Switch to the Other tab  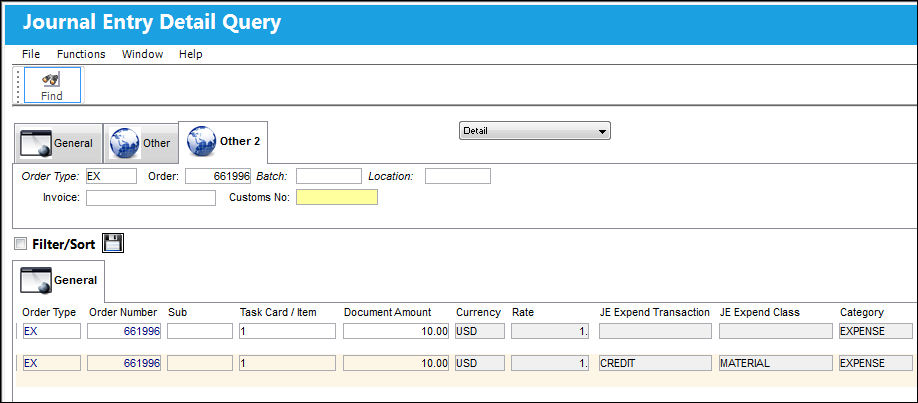pos(141,143)
